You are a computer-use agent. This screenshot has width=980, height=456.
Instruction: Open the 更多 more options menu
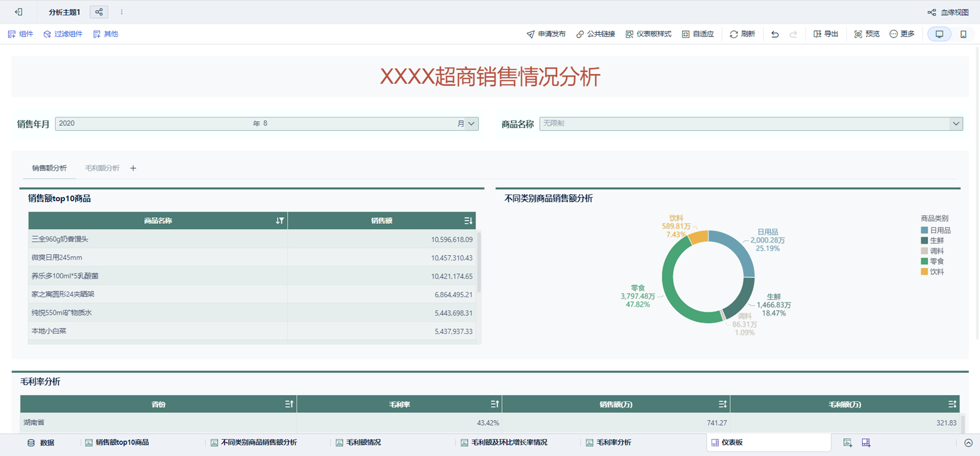point(902,34)
